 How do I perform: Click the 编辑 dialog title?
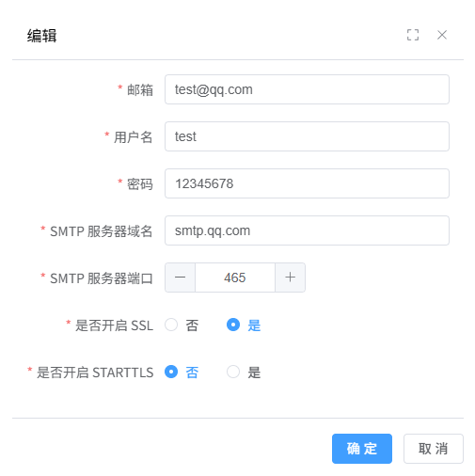[x=41, y=36]
